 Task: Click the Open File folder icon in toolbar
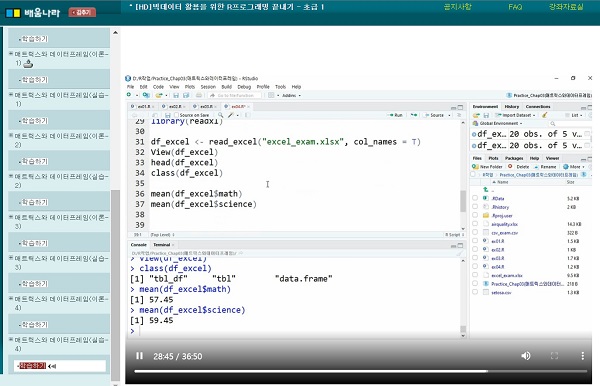[x=159, y=95]
